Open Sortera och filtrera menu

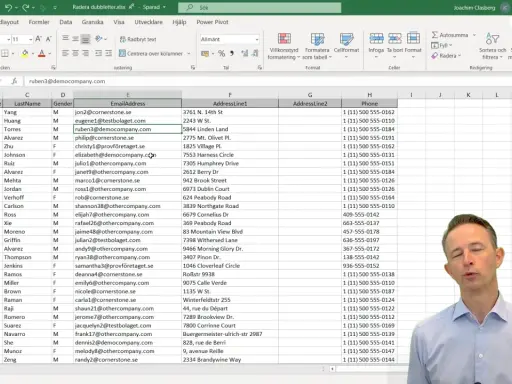(492, 46)
